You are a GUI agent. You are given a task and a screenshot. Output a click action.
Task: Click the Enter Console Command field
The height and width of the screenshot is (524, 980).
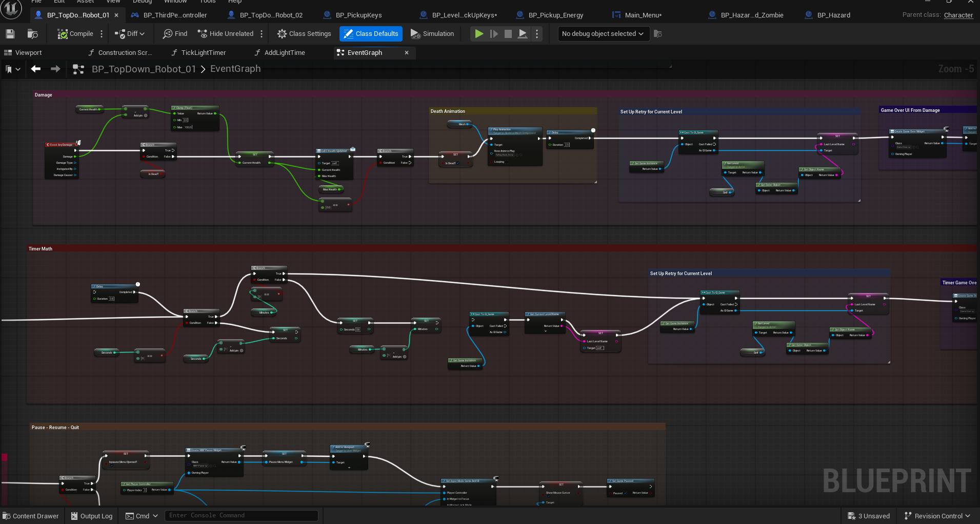click(241, 515)
